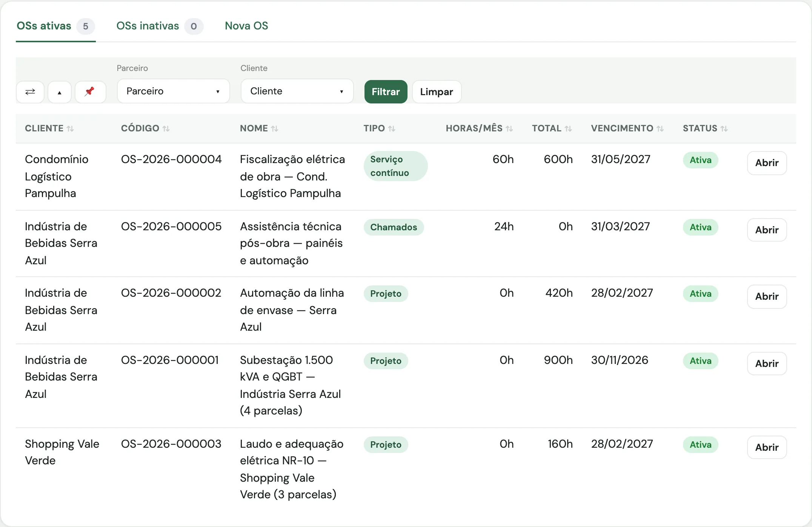Open OS-2026-000004 with its Abrir button
812x527 pixels.
767,163
